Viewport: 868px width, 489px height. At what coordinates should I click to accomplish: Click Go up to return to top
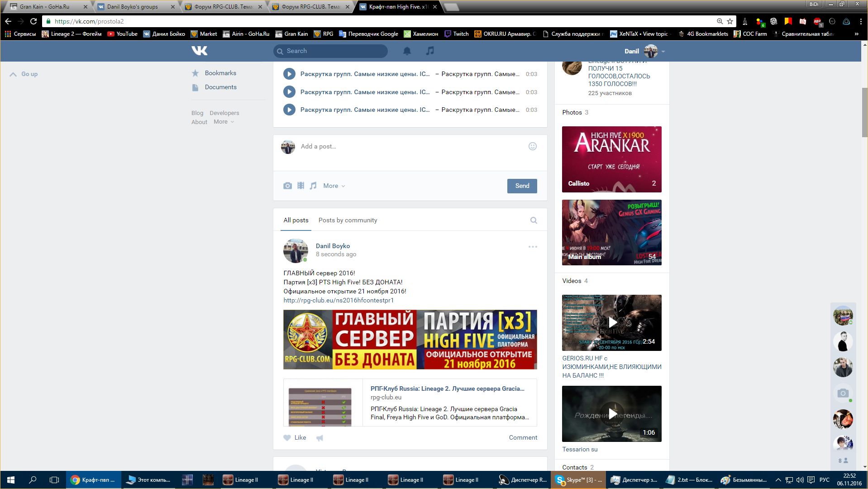(24, 74)
